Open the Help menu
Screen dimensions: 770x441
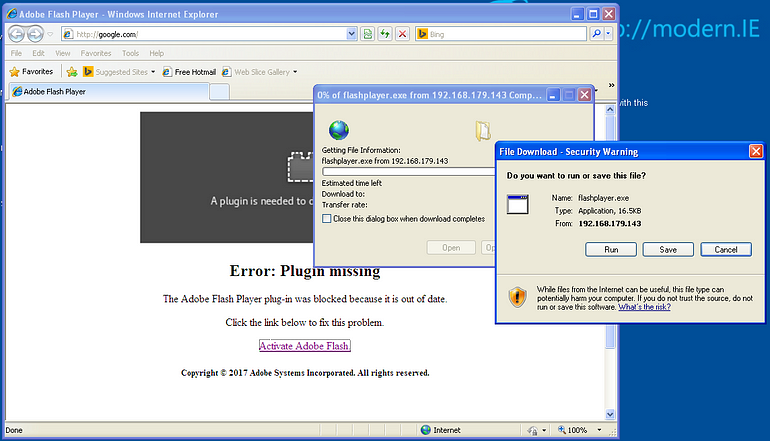pos(157,53)
